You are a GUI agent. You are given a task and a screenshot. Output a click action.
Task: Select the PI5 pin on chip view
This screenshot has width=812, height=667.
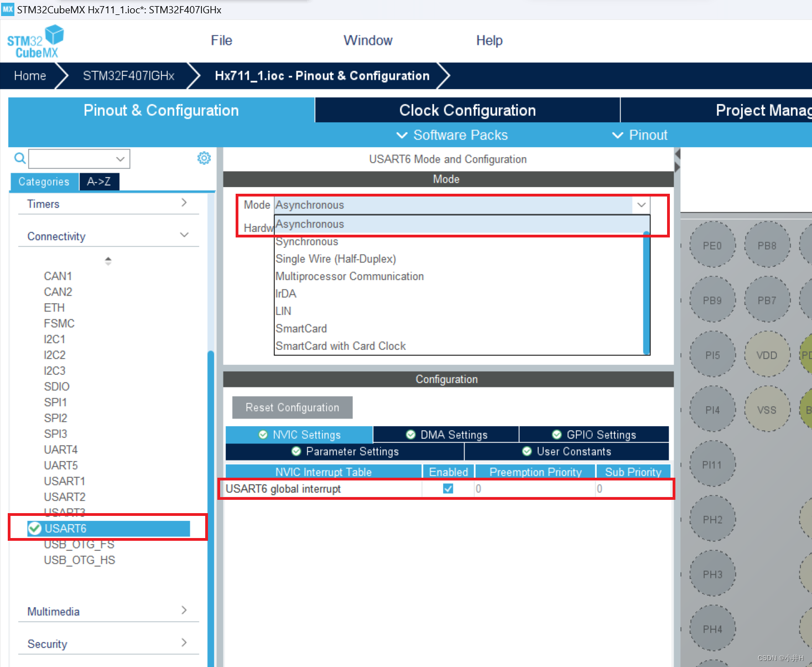712,355
